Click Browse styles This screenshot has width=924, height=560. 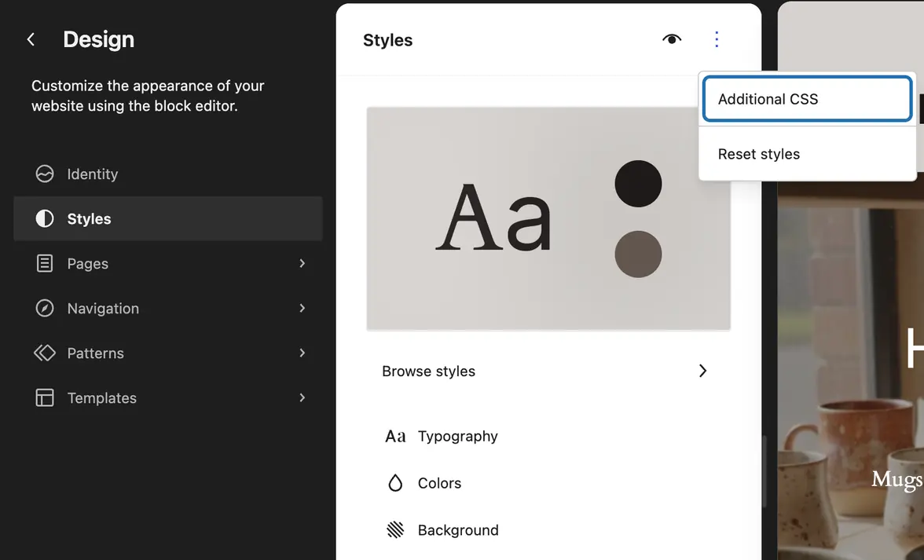click(x=548, y=371)
